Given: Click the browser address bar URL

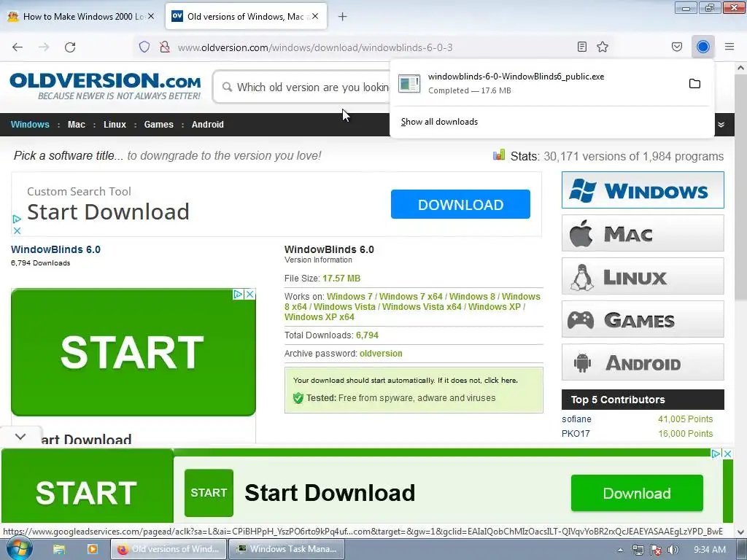Looking at the screenshot, I should (x=315, y=47).
